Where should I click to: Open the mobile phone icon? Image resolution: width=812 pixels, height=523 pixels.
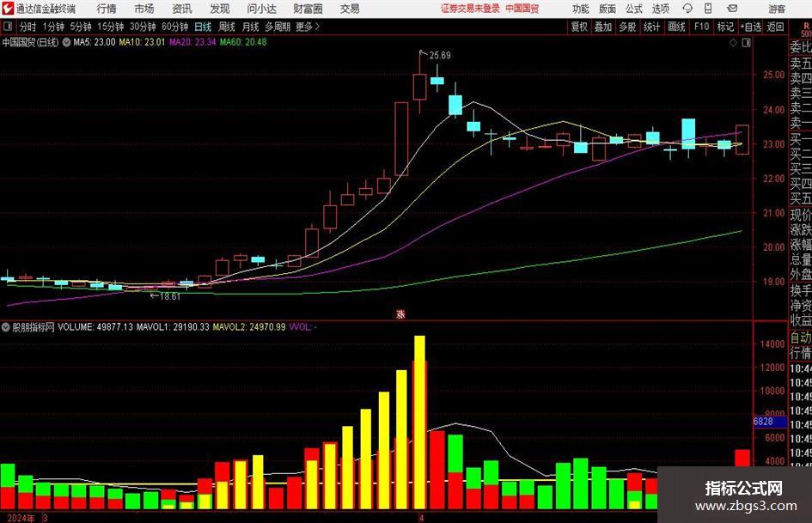pyautogui.click(x=708, y=9)
